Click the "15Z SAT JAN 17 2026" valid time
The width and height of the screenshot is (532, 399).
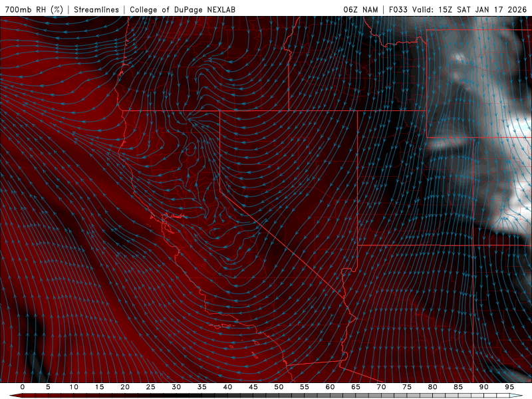click(482, 9)
